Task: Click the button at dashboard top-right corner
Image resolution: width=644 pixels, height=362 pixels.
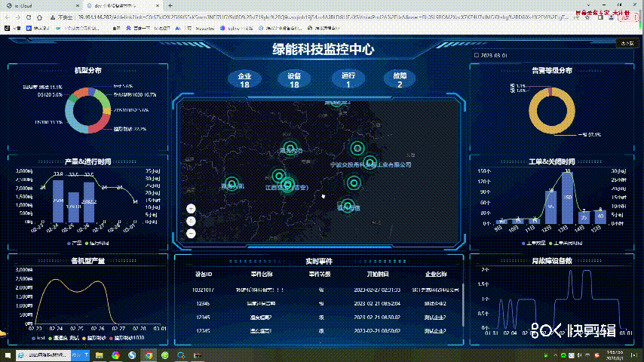Action: tap(626, 44)
